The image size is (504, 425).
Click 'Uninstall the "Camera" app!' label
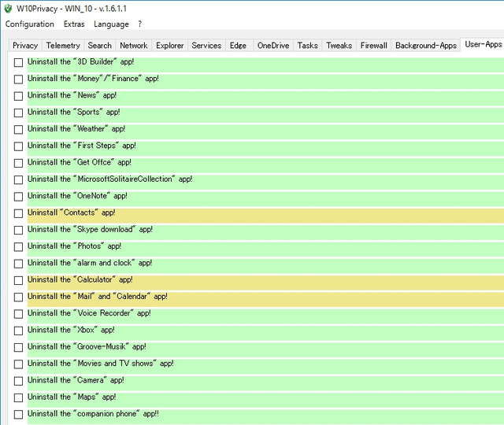click(x=76, y=380)
